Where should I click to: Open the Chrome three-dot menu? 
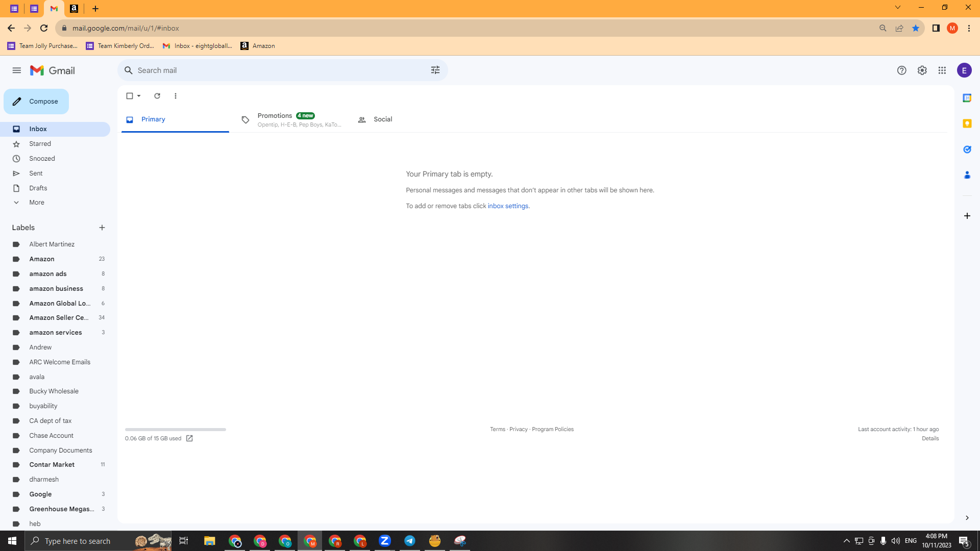coord(969,28)
